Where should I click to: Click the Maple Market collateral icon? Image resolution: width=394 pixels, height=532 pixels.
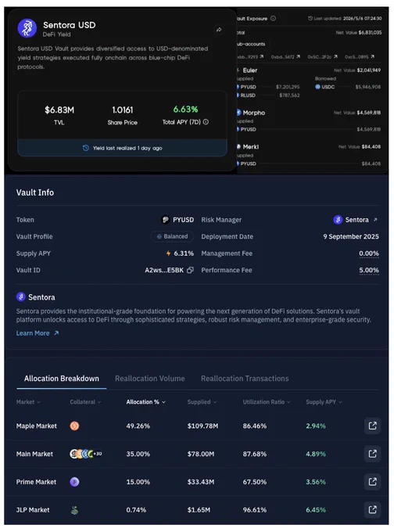(74, 426)
